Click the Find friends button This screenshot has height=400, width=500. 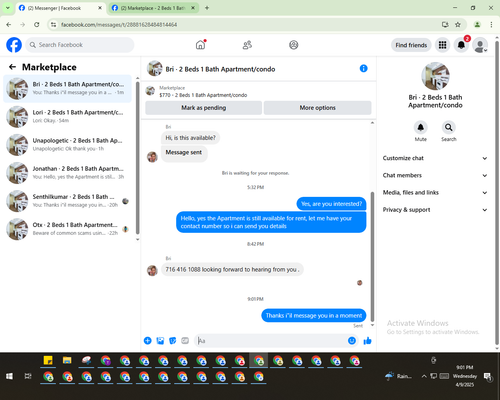[411, 45]
